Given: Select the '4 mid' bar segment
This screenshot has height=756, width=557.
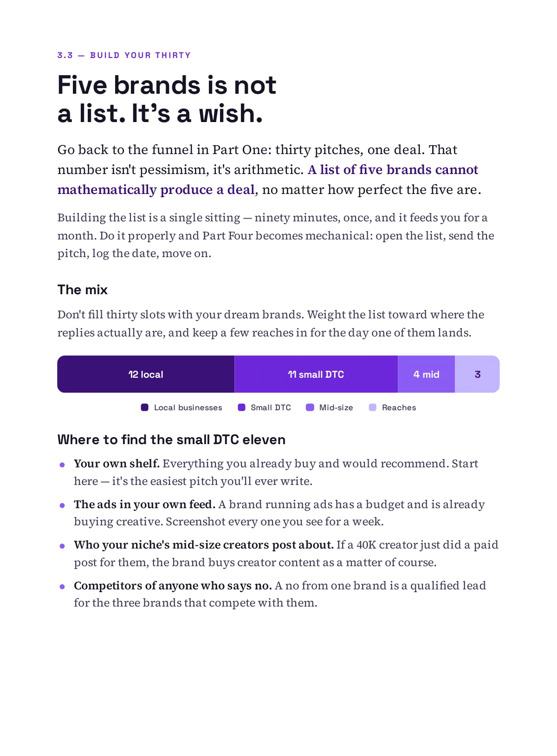Looking at the screenshot, I should click(426, 374).
